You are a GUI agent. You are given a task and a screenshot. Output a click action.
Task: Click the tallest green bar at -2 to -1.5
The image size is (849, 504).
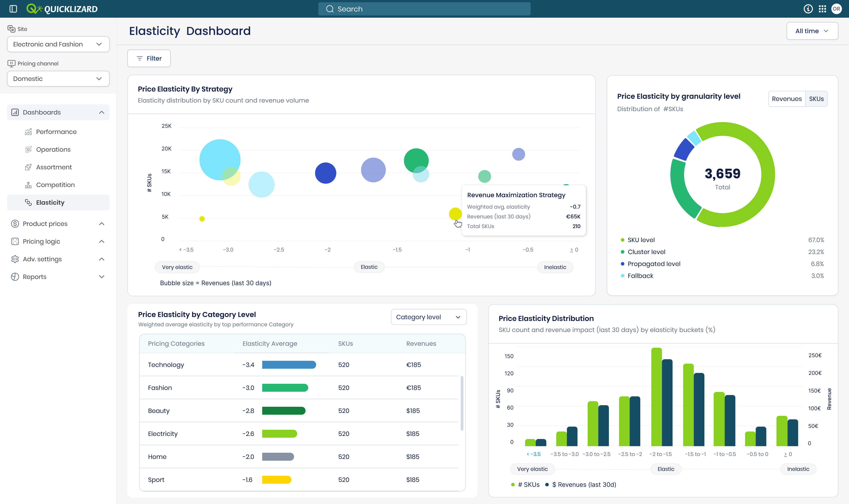click(x=656, y=397)
